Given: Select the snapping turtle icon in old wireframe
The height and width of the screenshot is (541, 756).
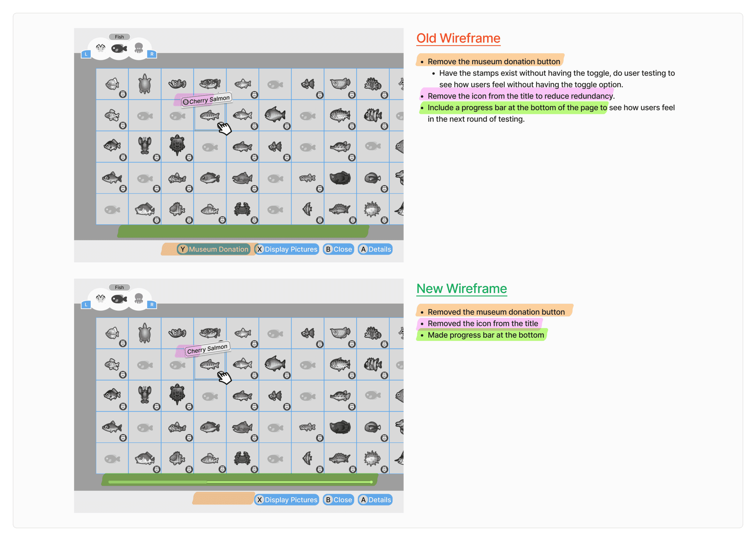Looking at the screenshot, I should [177, 145].
